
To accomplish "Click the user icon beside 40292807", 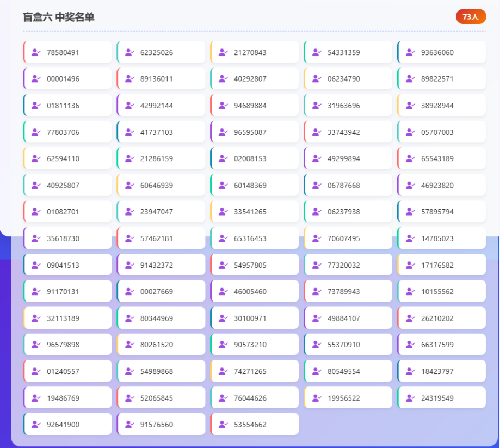I will coord(223,79).
